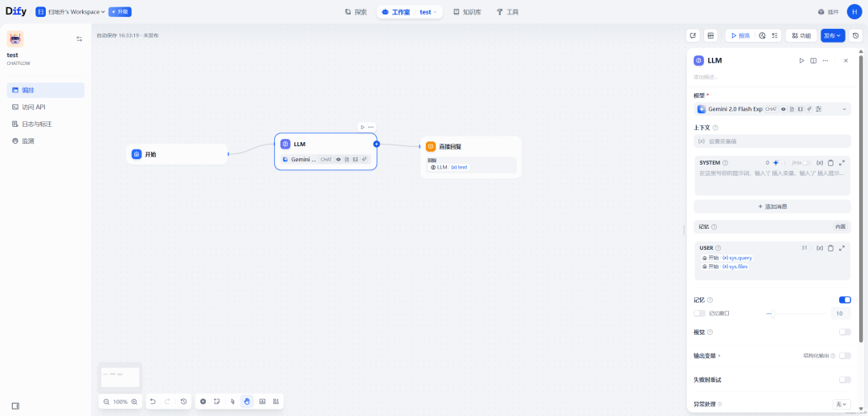Expand the SYSTEM prompt editor to fullscreen
868x416 pixels.
pos(841,162)
